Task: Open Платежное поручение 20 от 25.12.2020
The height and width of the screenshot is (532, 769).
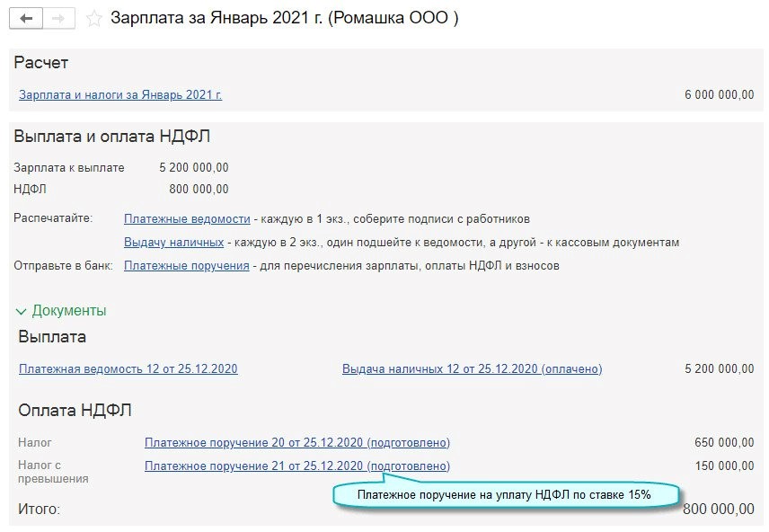Action: [x=297, y=442]
